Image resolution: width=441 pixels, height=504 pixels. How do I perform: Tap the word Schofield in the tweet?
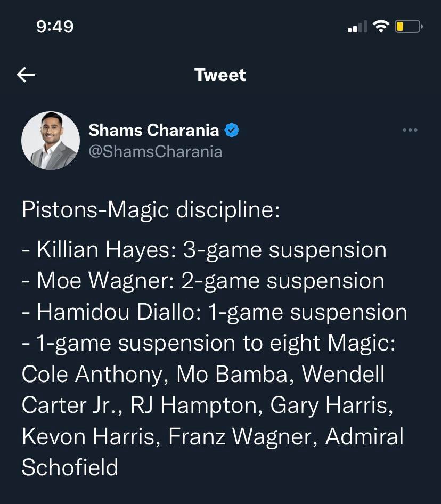(70, 468)
